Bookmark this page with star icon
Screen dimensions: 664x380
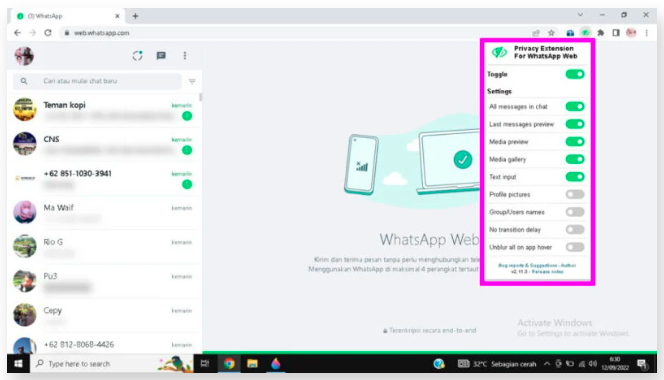(551, 33)
